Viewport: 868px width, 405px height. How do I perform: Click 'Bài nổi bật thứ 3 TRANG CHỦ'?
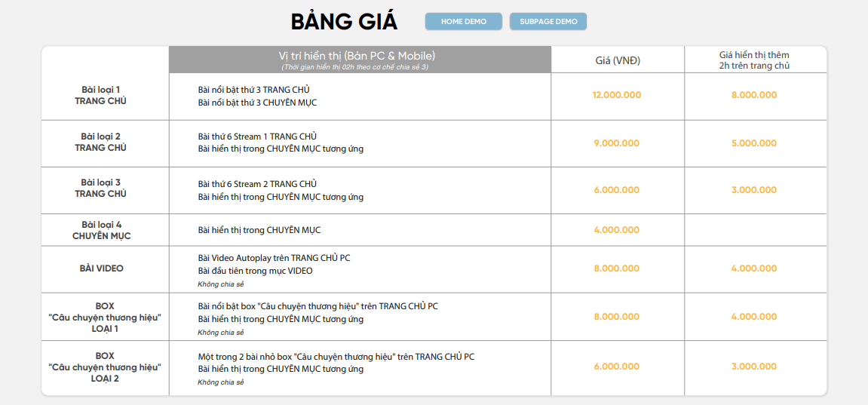tap(253, 90)
